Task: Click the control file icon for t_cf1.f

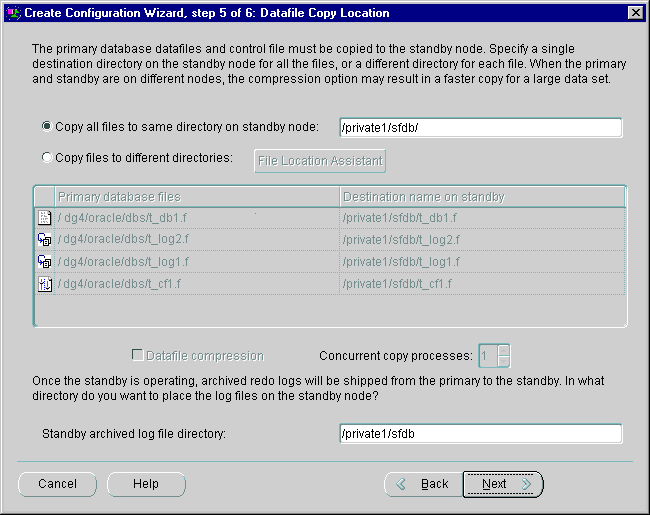Action: click(x=44, y=284)
